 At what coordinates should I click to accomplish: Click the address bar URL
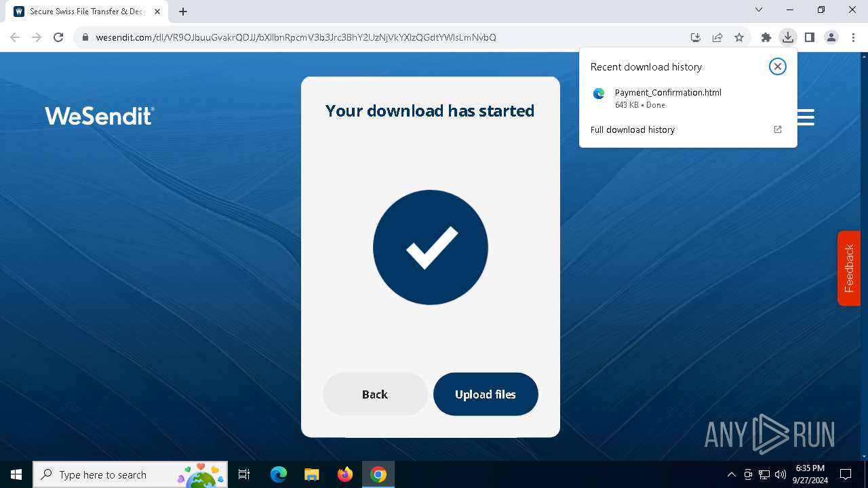click(296, 37)
